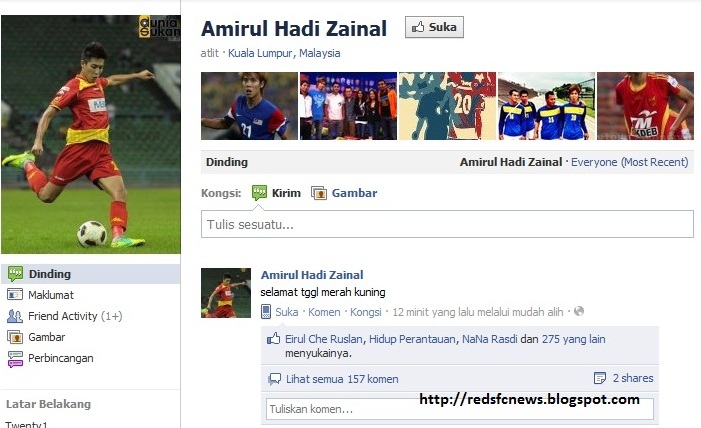Open the large profile picture
701x428 pixels.
[x=91, y=134]
